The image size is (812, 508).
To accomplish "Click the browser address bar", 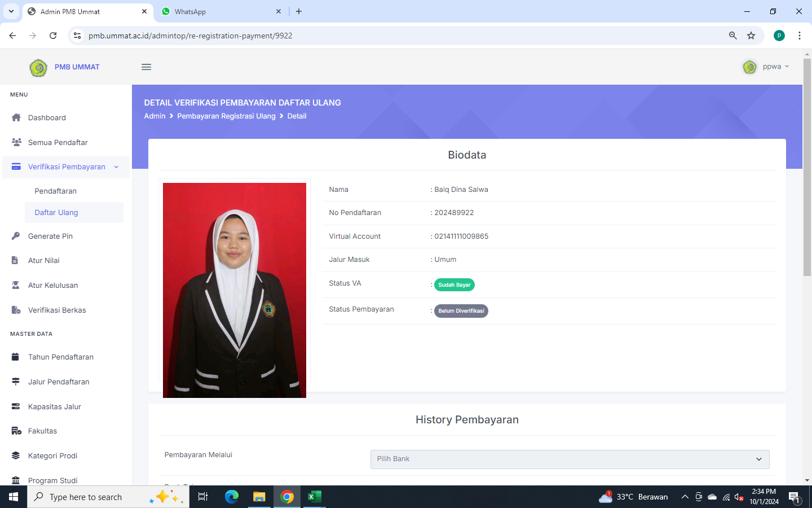I will pos(395,36).
